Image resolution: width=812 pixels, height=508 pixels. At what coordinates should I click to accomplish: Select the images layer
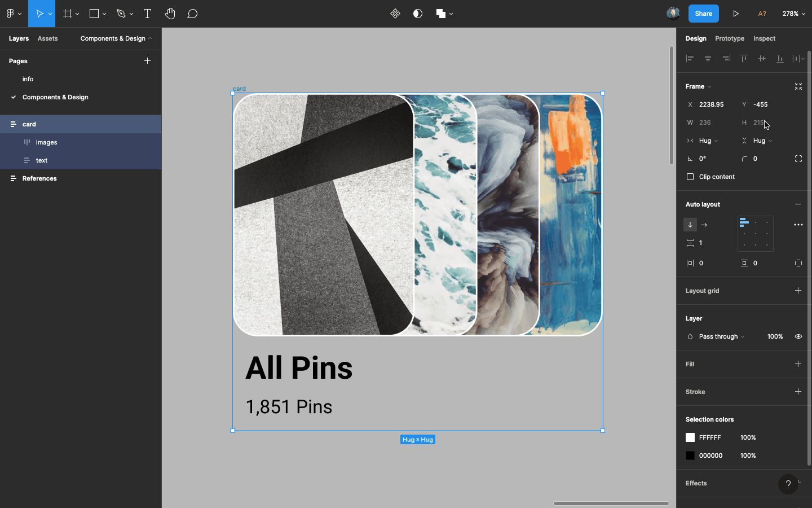[81, 142]
